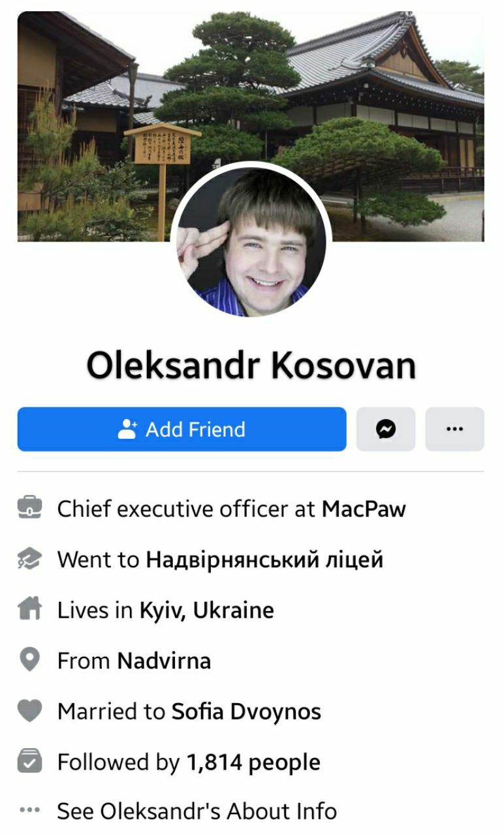
Task: Open Messenger chat icon button
Action: click(x=385, y=429)
